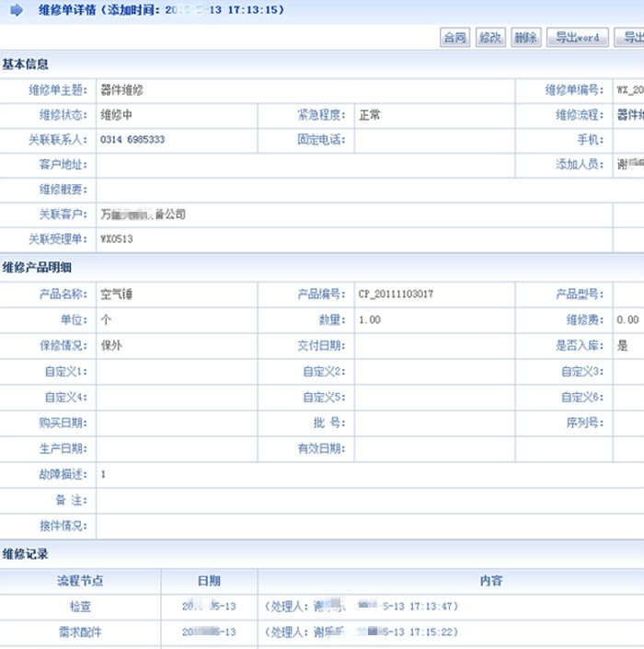
Task: Open linked customer company in 关联客户 row
Action: (x=143, y=214)
